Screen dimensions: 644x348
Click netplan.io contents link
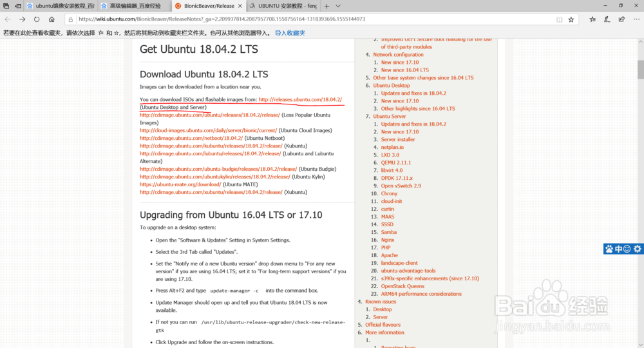[392, 147]
